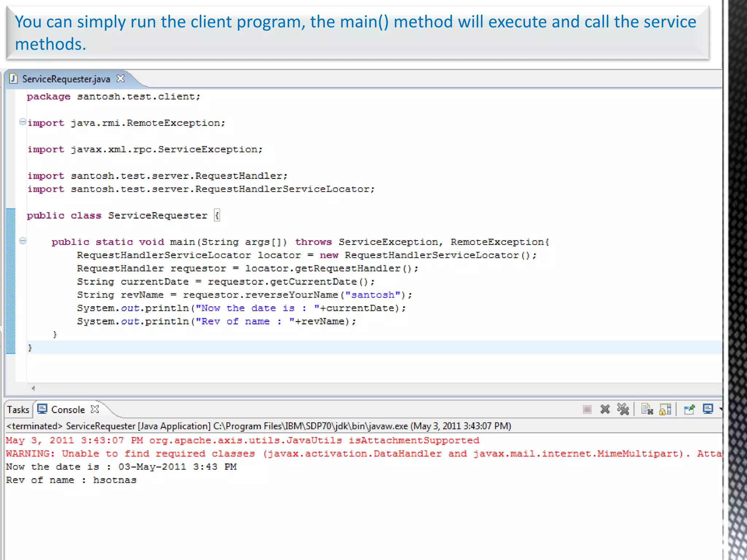
Task: Click the 'import java.rmi.RemoteException;' line
Action: point(126,123)
